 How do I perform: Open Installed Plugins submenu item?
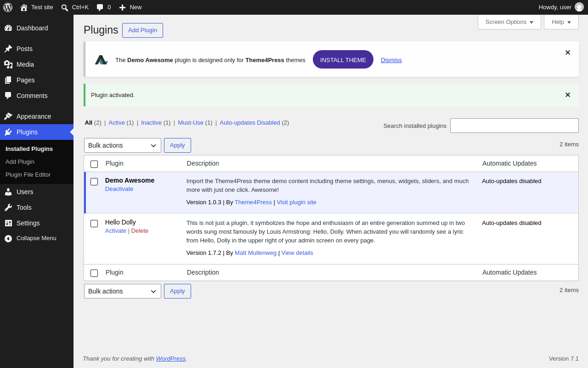tap(29, 149)
